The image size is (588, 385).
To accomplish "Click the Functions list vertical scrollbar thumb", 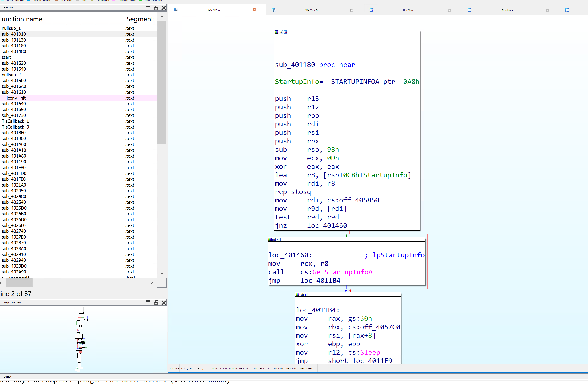I will (x=162, y=82).
